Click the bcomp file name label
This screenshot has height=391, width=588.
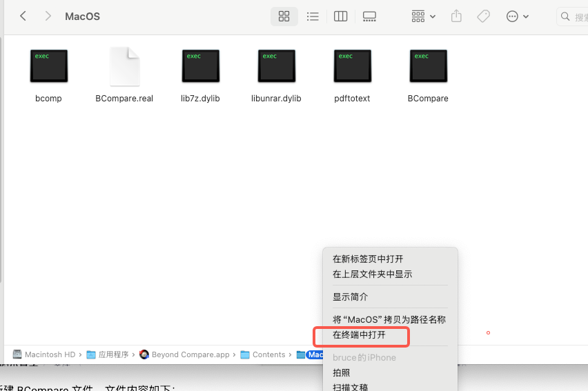pyautogui.click(x=48, y=98)
